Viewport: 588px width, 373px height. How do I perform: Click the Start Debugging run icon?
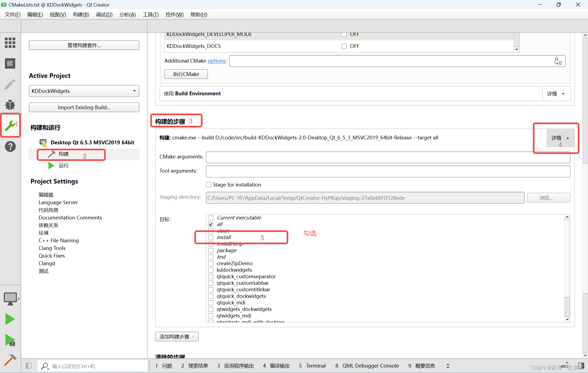(x=10, y=340)
